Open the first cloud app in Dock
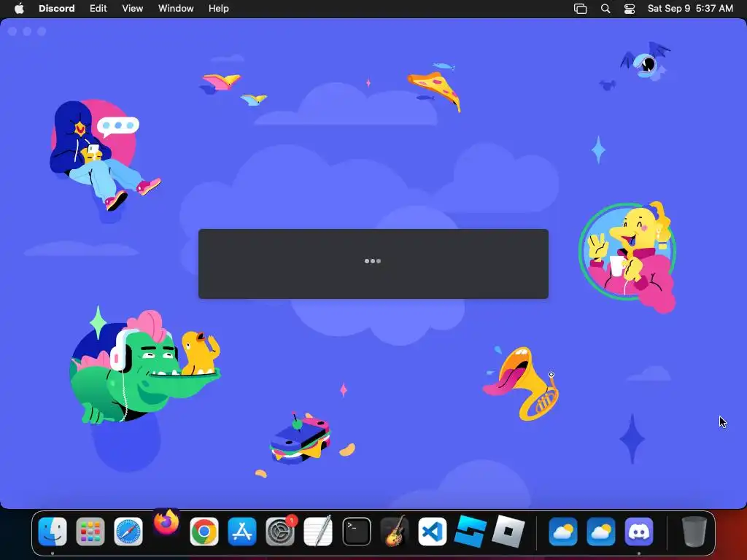The height and width of the screenshot is (560, 747). pos(563,532)
